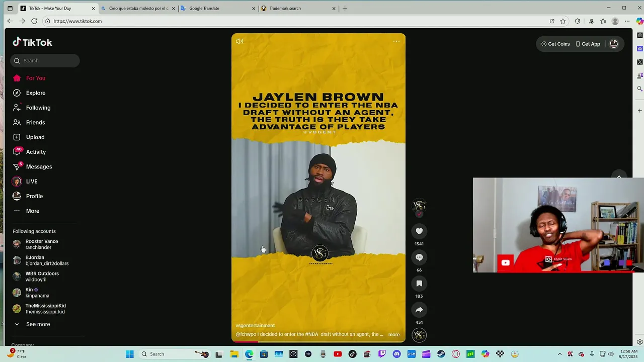The height and width of the screenshot is (362, 644).
Task: Like the Jaylen Brown video with the heart
Action: [x=419, y=231]
